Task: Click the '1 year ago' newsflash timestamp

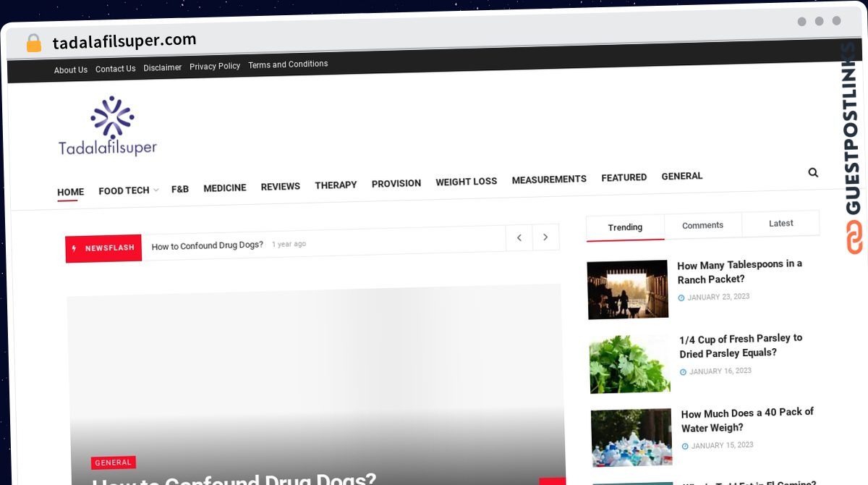Action: (x=289, y=244)
